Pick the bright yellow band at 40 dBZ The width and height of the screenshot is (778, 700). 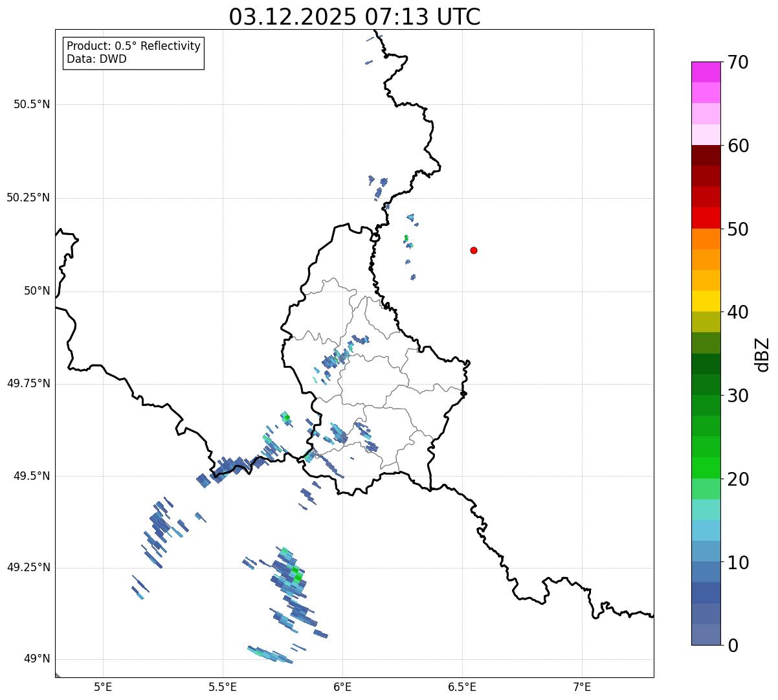point(706,301)
